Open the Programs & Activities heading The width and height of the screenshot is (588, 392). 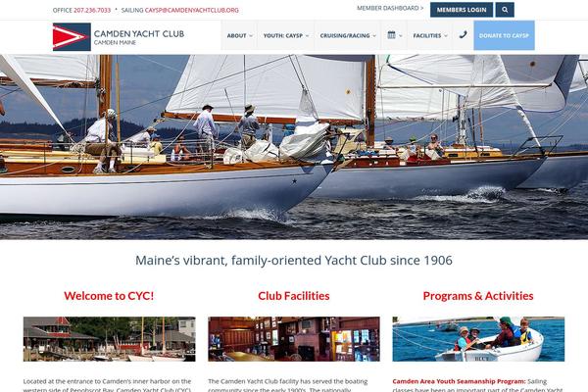tap(478, 296)
